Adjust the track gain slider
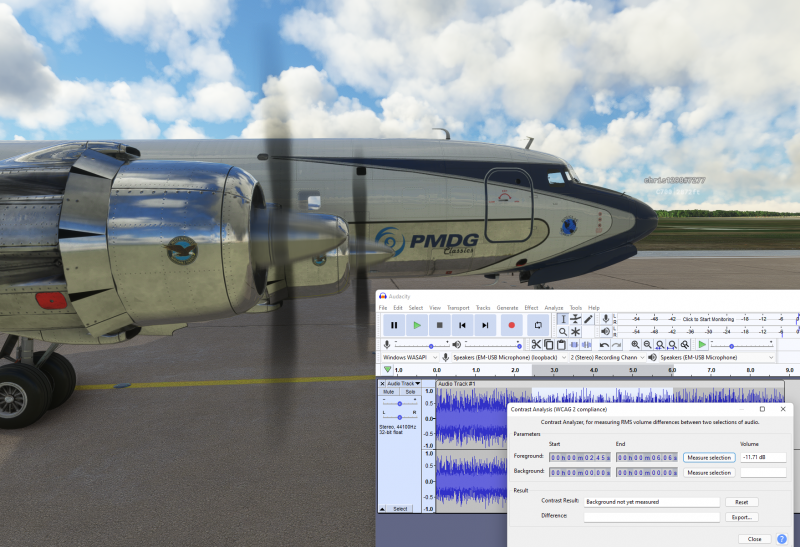This screenshot has width=800, height=547. (x=399, y=404)
